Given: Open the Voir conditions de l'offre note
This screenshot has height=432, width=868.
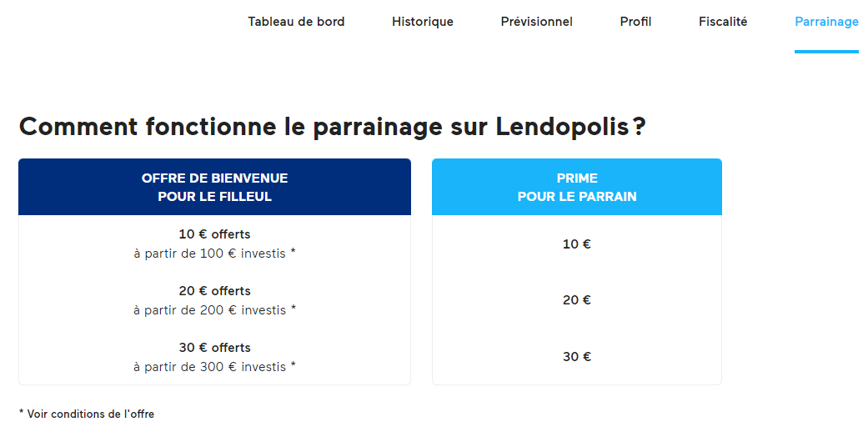Looking at the screenshot, I should (x=87, y=414).
